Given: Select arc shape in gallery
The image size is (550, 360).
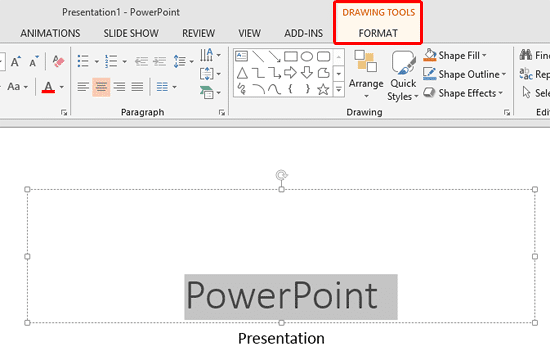Looking at the screenshot, I should click(x=258, y=89).
